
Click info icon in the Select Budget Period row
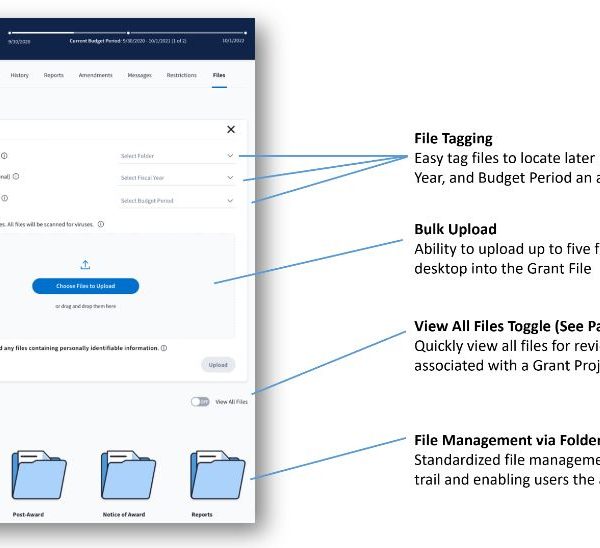4,199
